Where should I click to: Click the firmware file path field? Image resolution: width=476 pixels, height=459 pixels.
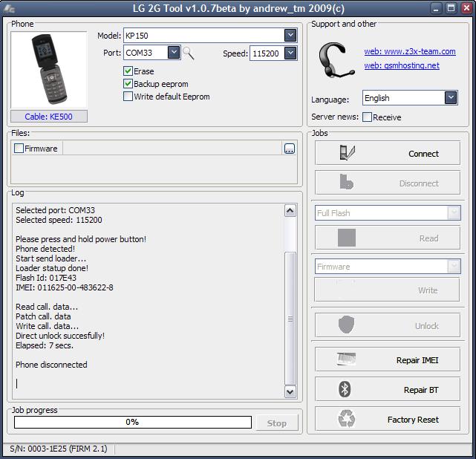tap(172, 149)
